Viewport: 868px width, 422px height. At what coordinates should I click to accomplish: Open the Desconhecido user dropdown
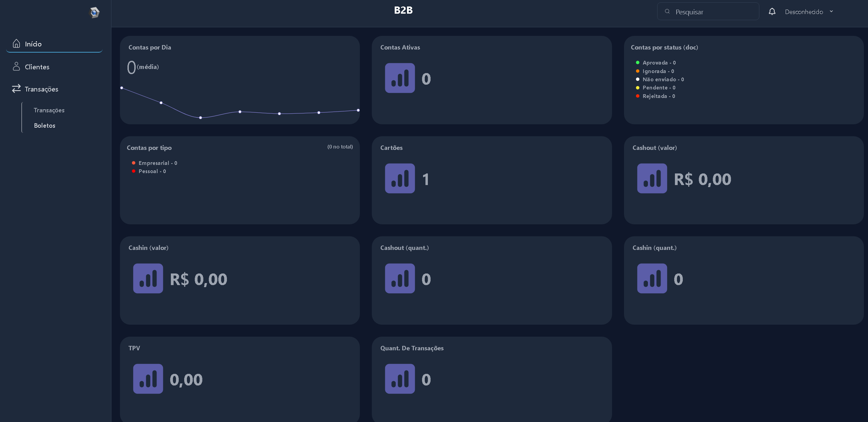pos(804,12)
